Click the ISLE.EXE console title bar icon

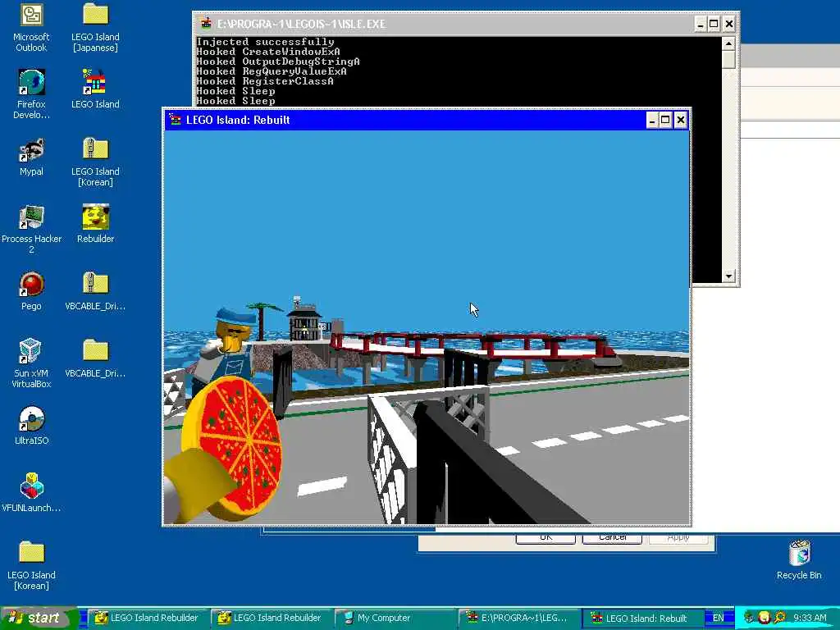(206, 24)
